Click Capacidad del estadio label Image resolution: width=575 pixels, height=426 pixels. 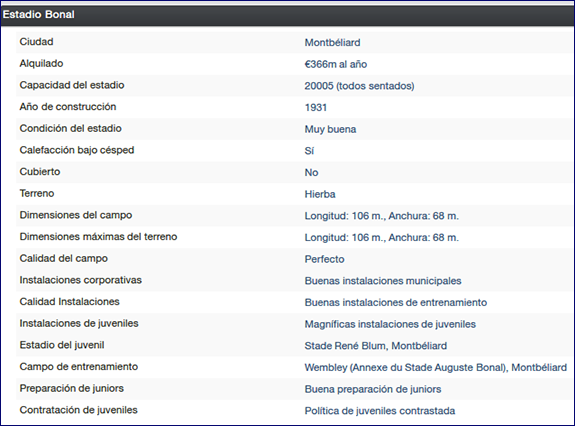[x=72, y=85]
